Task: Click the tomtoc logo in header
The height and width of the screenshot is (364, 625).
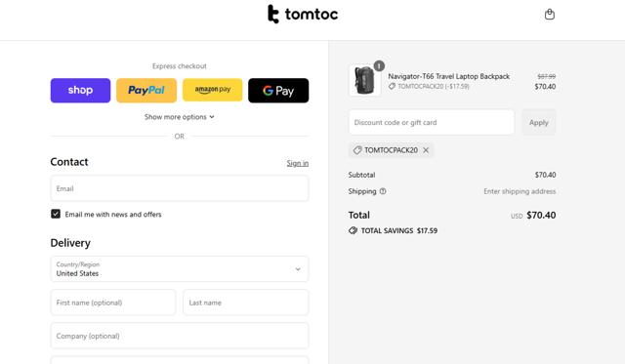Action: point(303,15)
